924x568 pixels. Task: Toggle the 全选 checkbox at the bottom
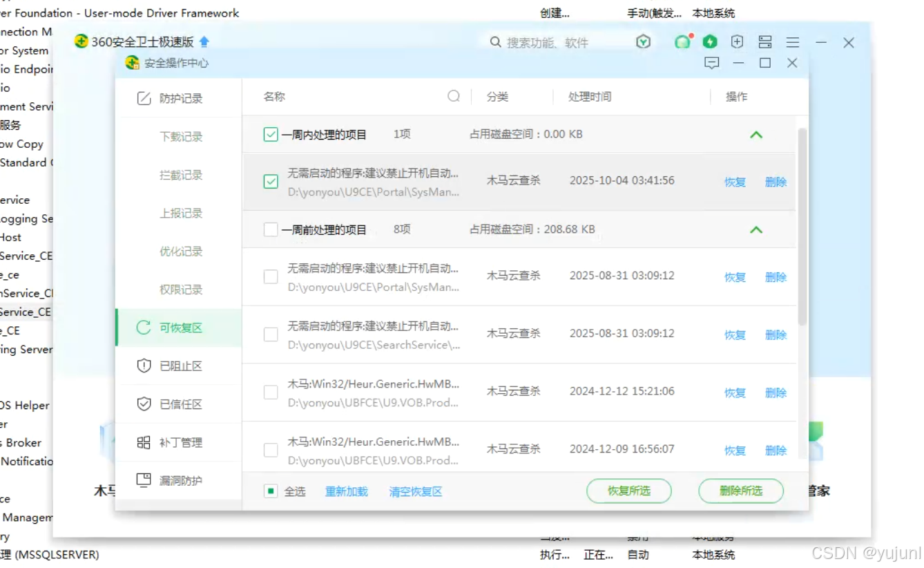point(271,491)
